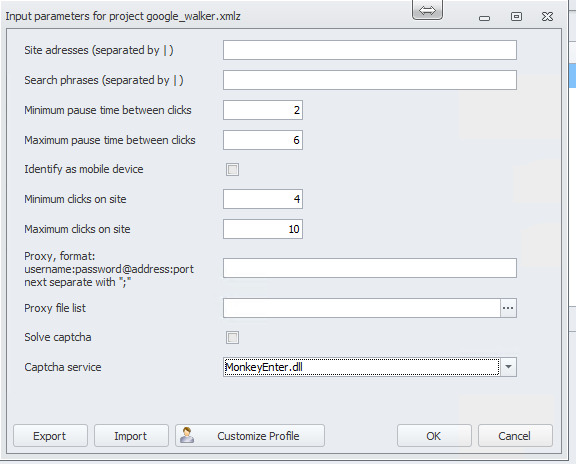Enable Identify as mobile device checkbox

(232, 169)
